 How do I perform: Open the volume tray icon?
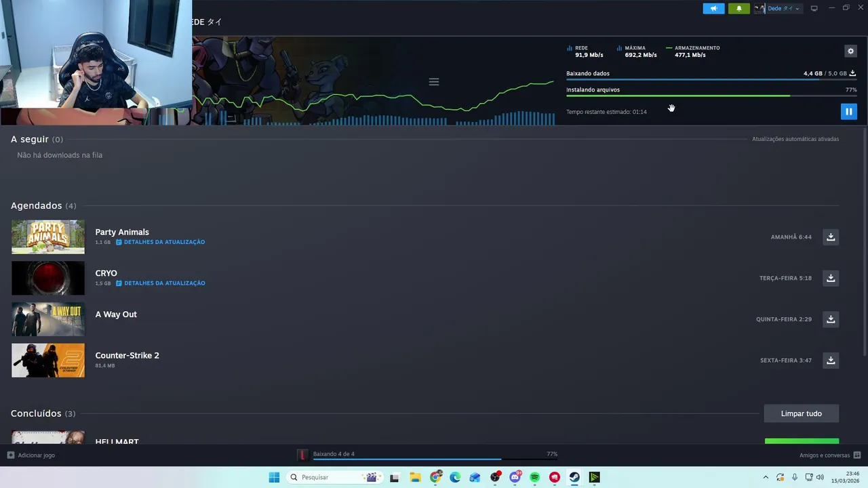(x=820, y=477)
